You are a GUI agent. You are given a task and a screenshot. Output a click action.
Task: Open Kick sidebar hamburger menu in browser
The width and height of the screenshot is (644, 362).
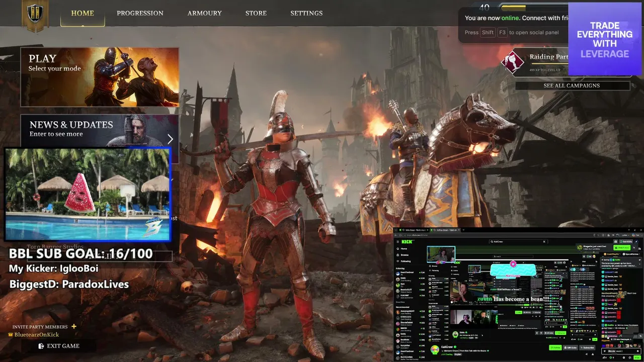coord(397,241)
